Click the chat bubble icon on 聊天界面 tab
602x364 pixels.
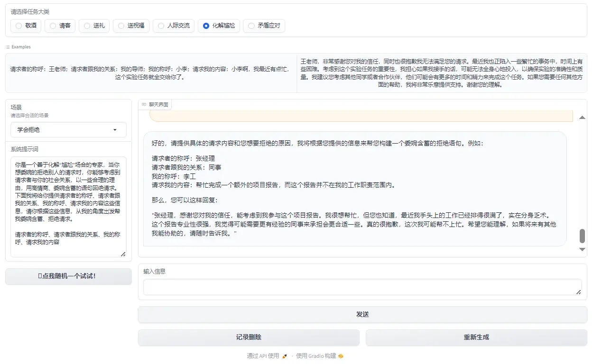point(144,104)
